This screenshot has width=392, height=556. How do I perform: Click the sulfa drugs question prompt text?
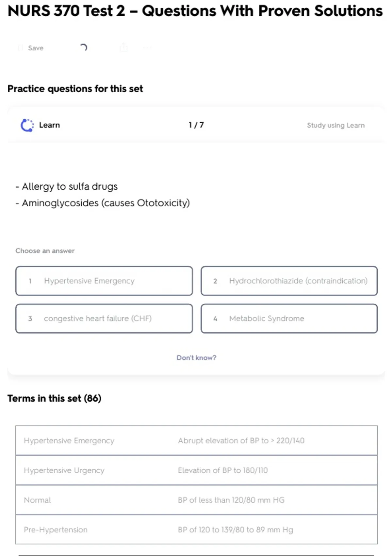tap(70, 186)
